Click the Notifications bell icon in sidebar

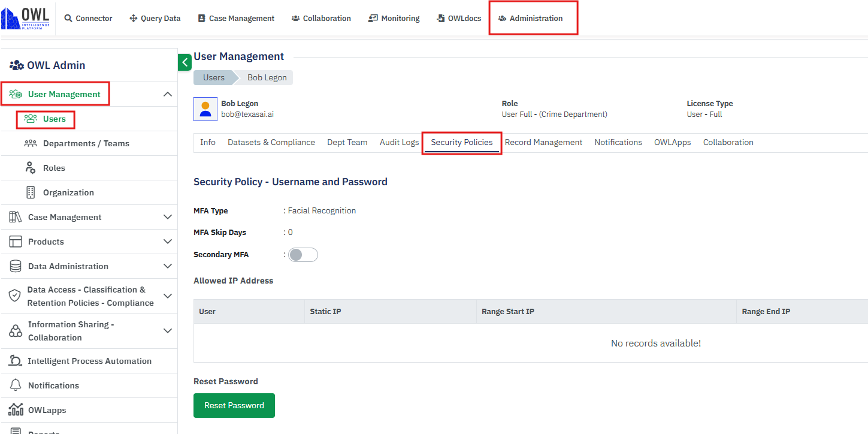pyautogui.click(x=16, y=385)
